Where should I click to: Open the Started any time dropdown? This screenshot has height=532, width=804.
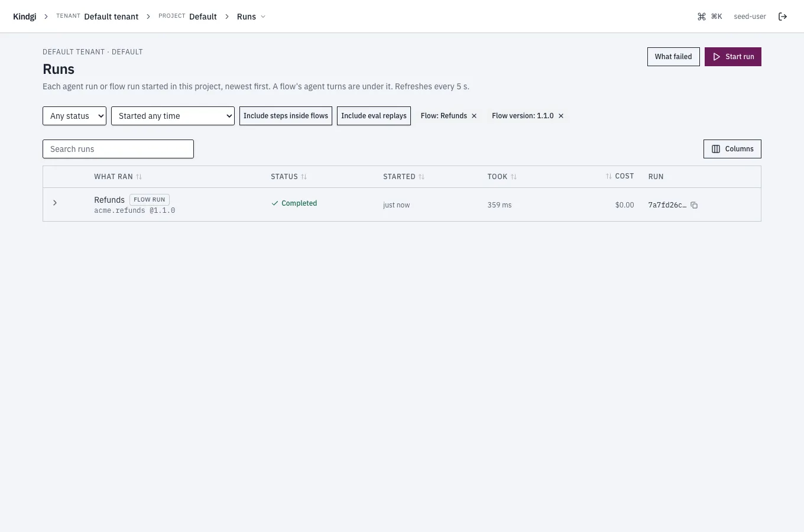(x=173, y=116)
